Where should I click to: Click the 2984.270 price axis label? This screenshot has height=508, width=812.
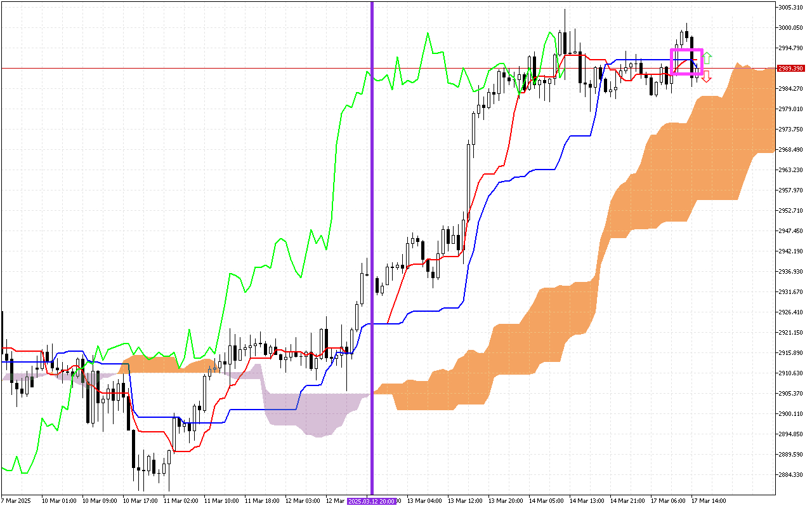pyautogui.click(x=790, y=89)
